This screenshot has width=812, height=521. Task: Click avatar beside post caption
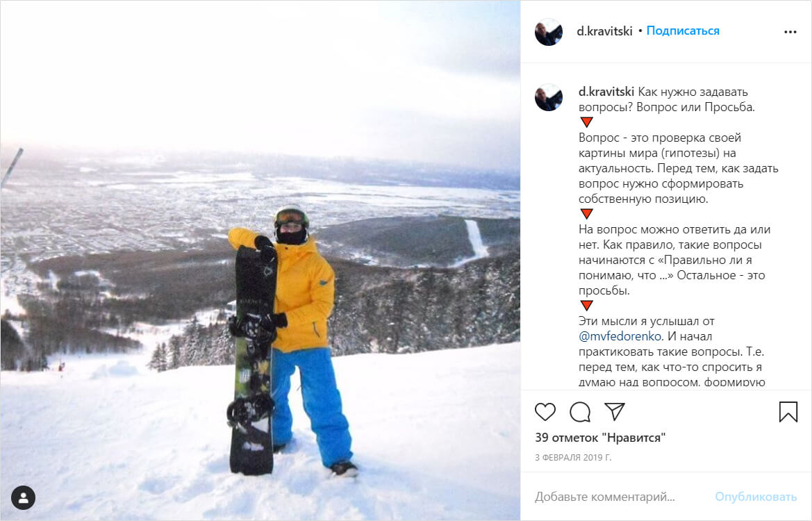pos(549,97)
